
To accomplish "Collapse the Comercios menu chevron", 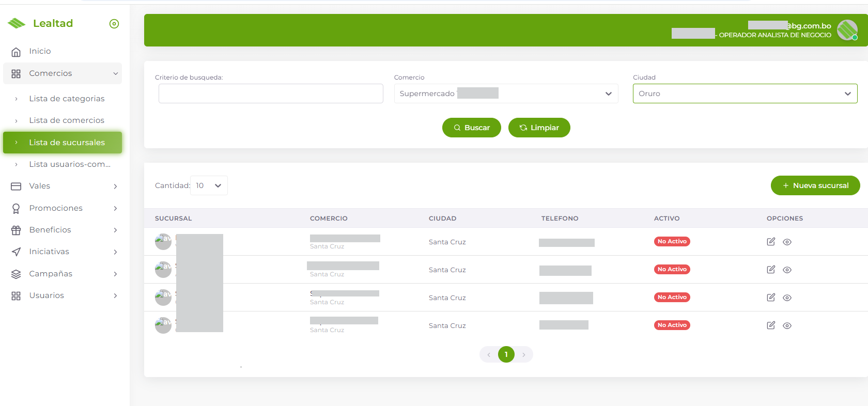I will pos(116,74).
